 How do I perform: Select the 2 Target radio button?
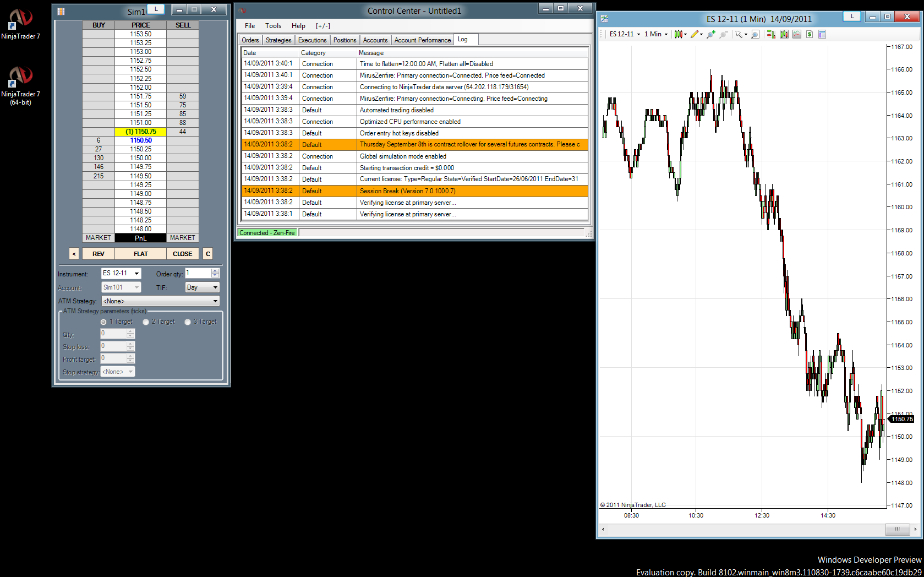point(146,322)
